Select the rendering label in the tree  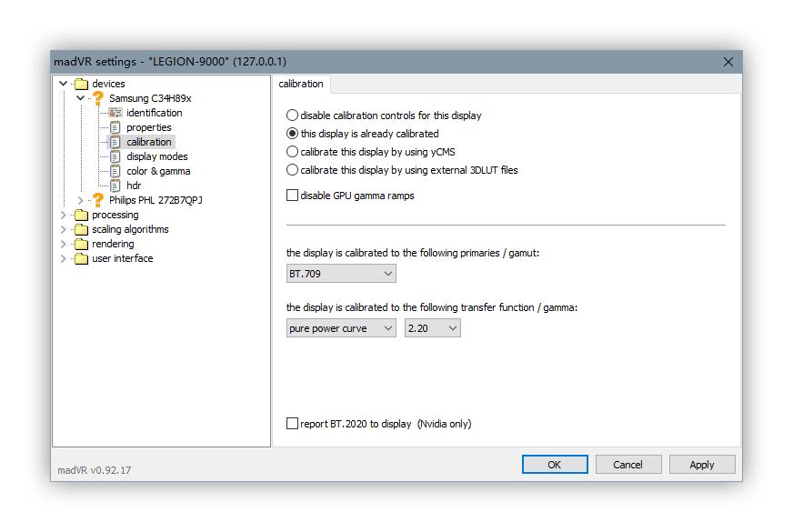(113, 245)
